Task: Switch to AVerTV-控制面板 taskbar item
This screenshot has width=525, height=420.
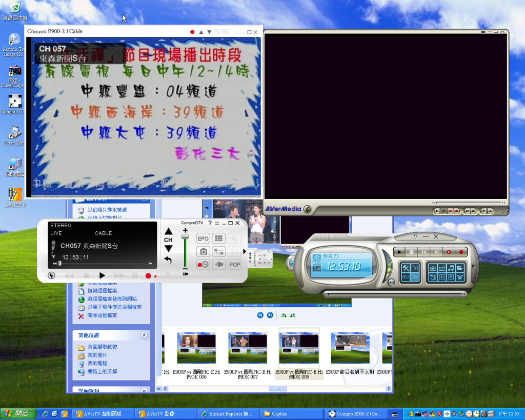Action: tap(102, 414)
